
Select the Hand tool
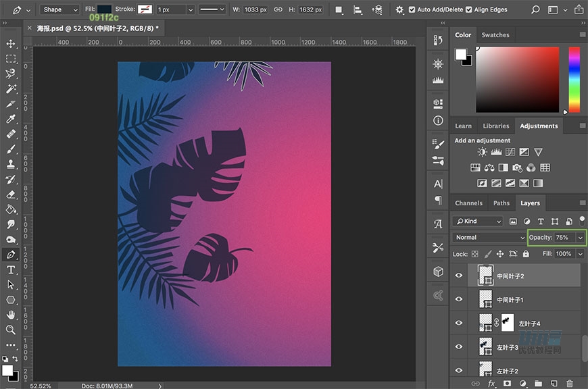click(x=11, y=315)
